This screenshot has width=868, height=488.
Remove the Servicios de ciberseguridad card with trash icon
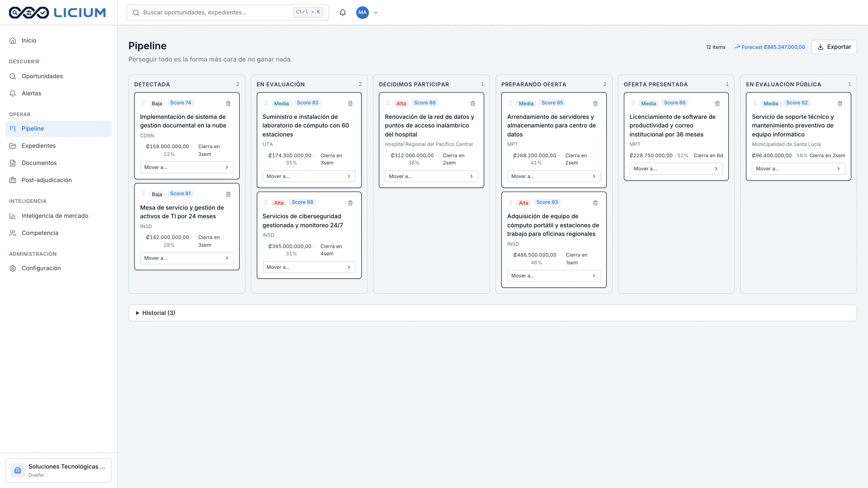point(350,203)
